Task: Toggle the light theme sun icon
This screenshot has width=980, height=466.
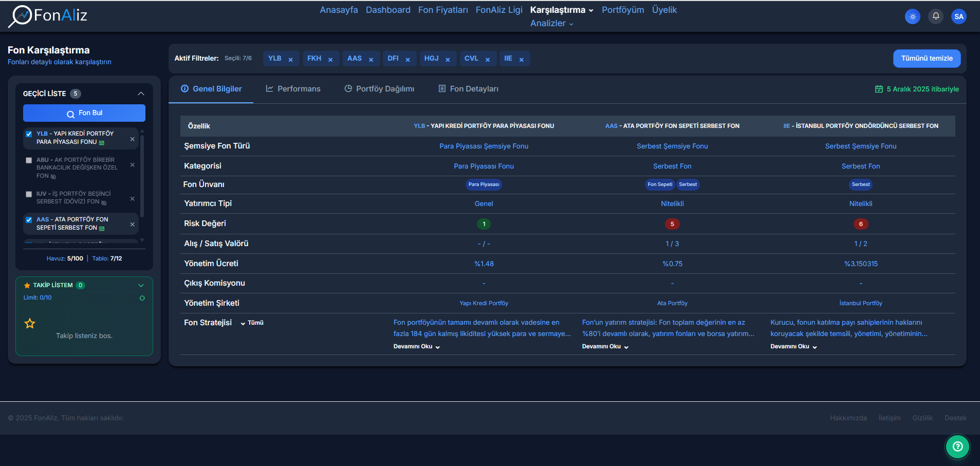Action: point(913,16)
